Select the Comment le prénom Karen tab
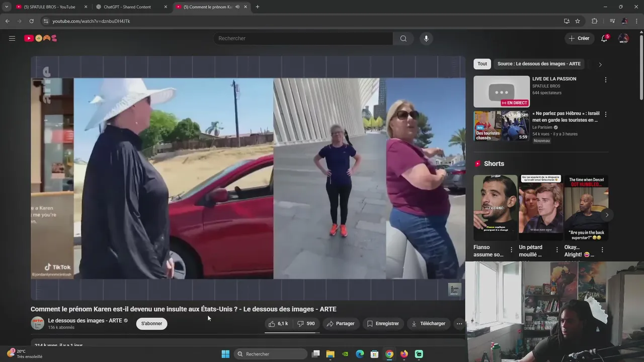The width and height of the screenshot is (644, 362). coord(211,7)
